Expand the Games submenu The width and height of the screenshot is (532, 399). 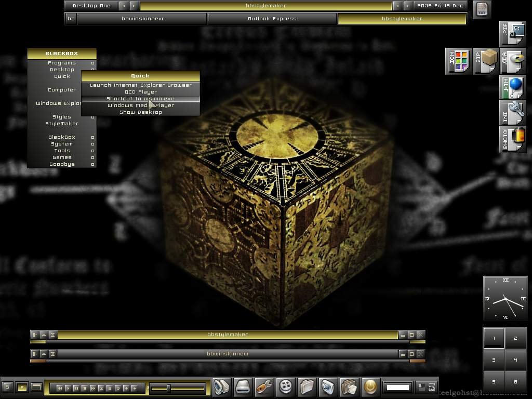(x=62, y=157)
